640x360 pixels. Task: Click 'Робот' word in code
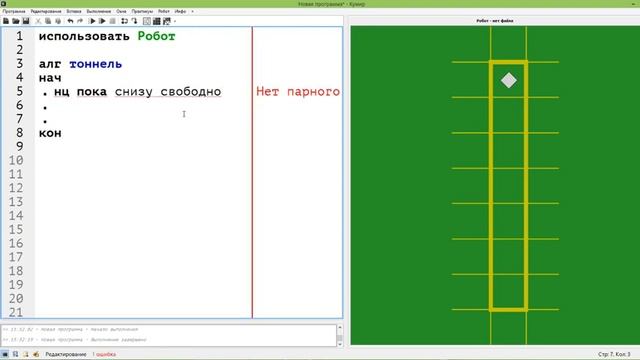[x=156, y=36]
